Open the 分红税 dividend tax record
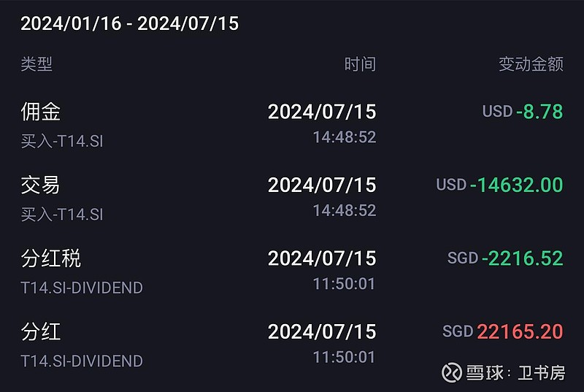The image size is (584, 392). 292,272
